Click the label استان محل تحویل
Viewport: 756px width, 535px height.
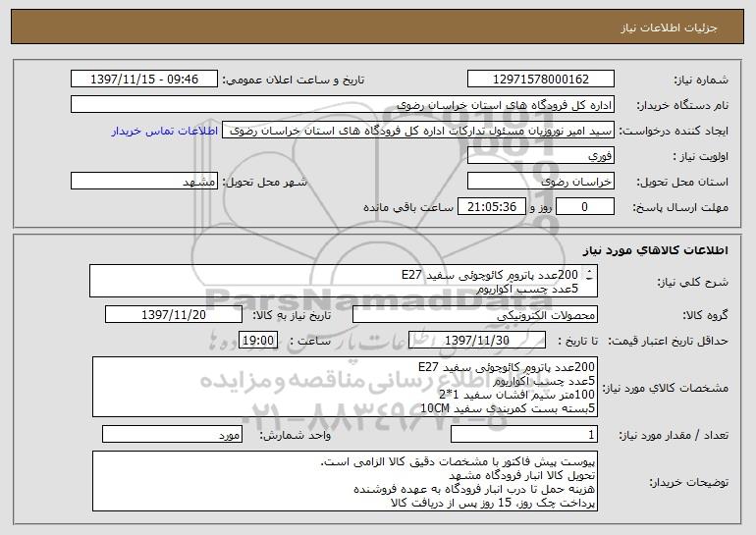click(x=682, y=183)
